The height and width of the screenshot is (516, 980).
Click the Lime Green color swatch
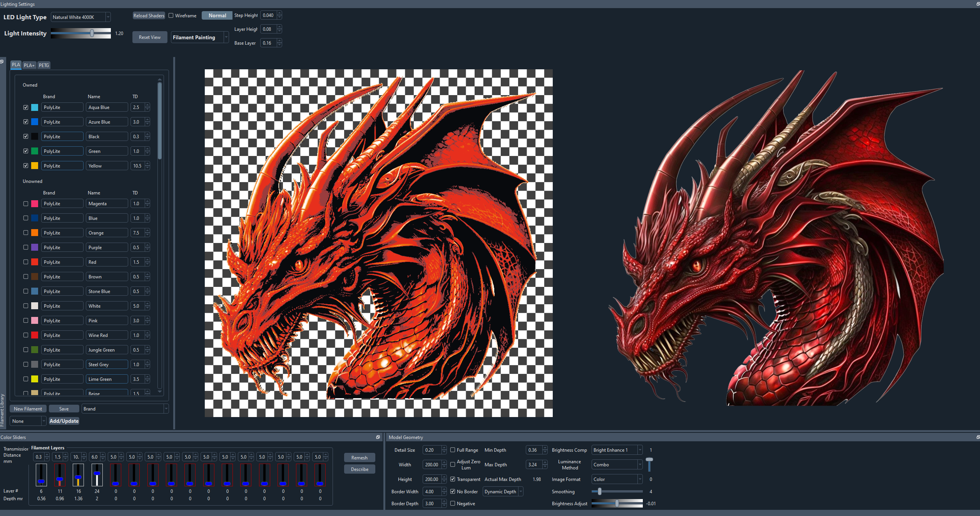click(x=35, y=379)
